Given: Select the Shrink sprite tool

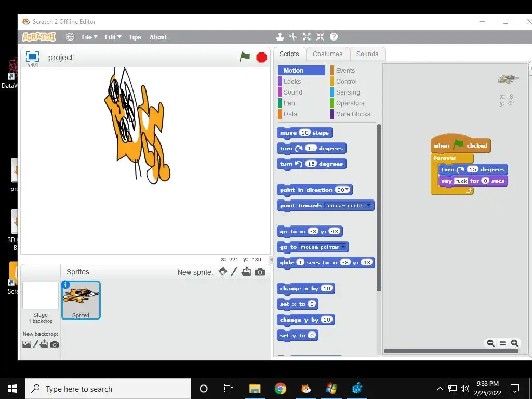Looking at the screenshot, I should (320, 37).
